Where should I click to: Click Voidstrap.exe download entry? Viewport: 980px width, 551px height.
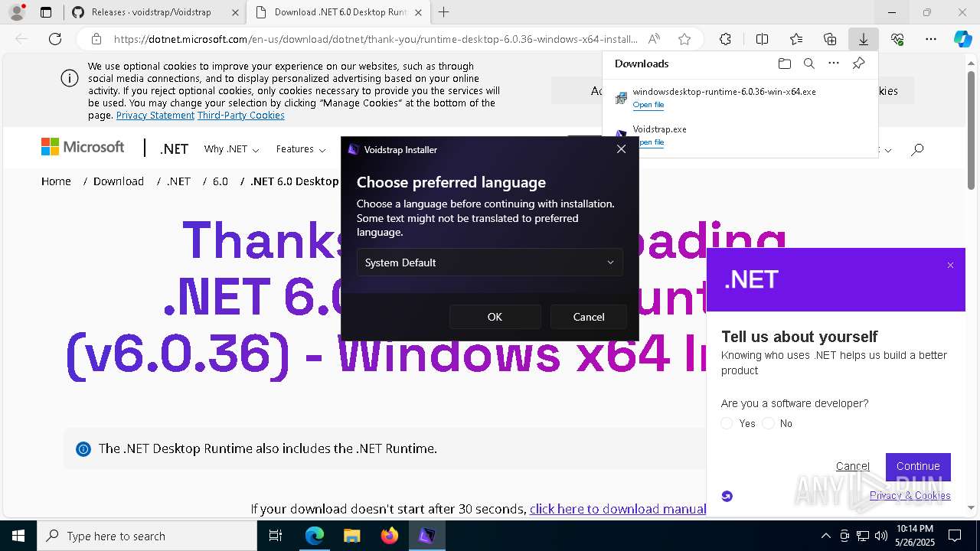tap(740, 135)
